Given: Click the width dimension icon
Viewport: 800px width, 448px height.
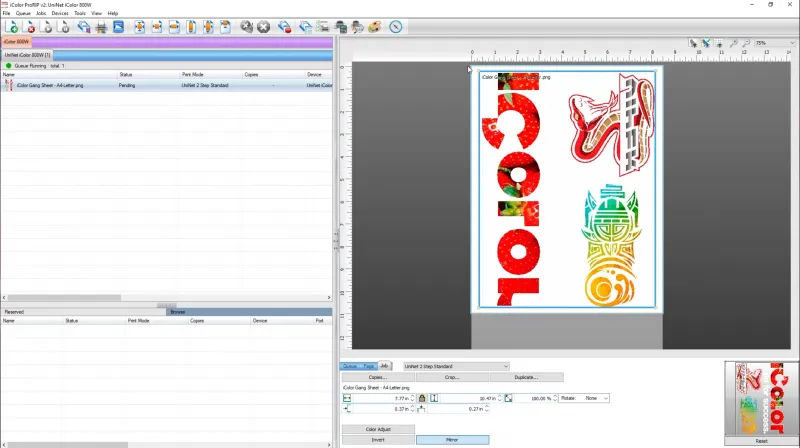Looking at the screenshot, I should point(347,398).
